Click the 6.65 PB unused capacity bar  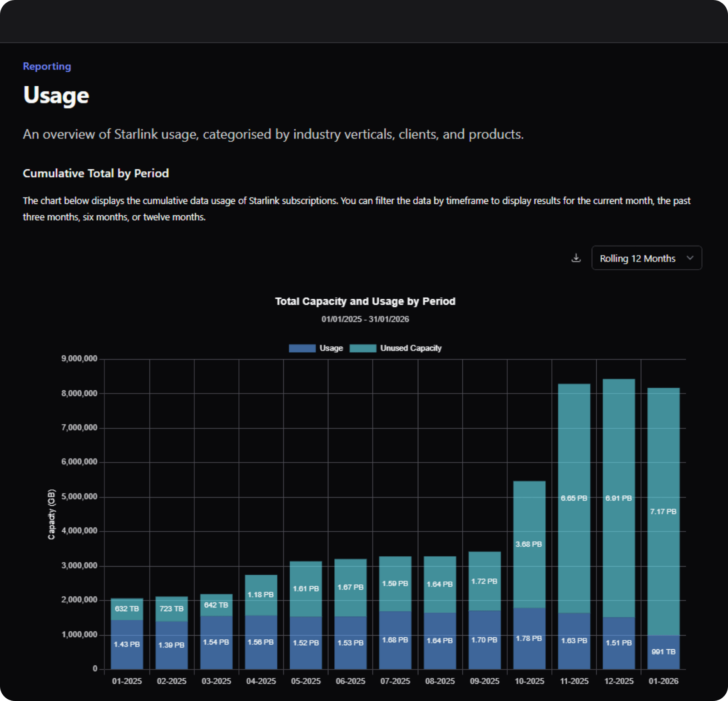(574, 498)
